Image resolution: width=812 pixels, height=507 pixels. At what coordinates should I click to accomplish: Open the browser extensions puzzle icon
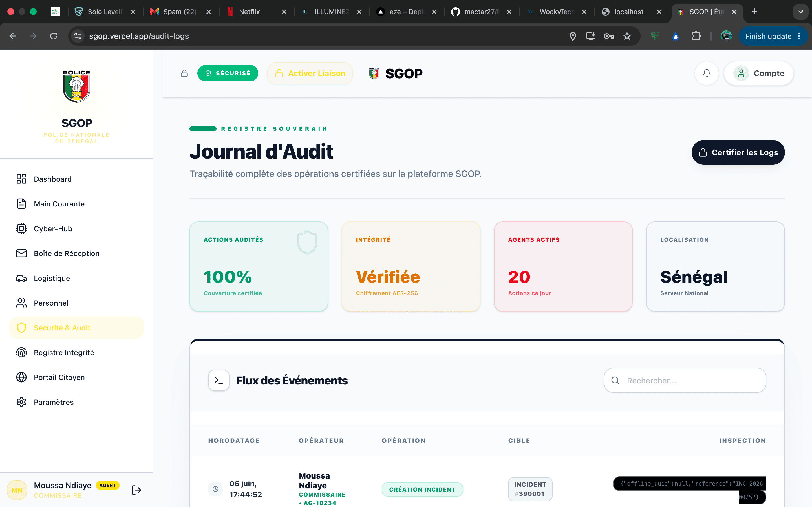click(x=696, y=36)
